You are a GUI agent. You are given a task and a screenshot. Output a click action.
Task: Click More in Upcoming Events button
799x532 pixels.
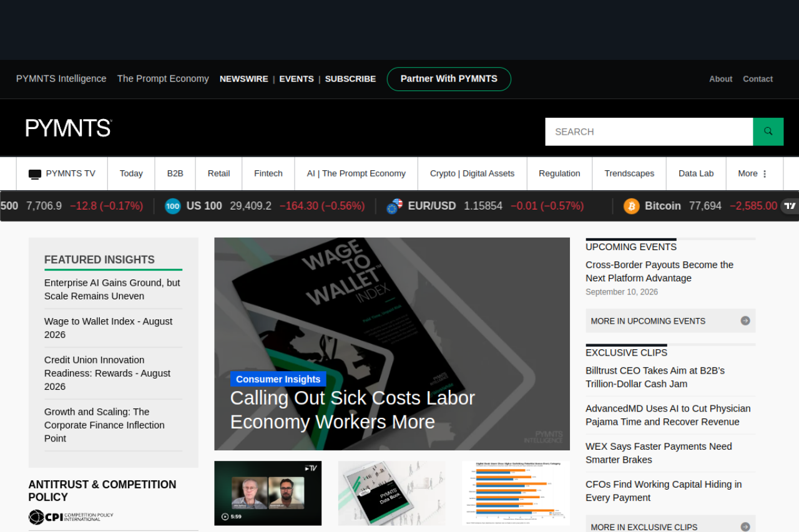[670, 321]
